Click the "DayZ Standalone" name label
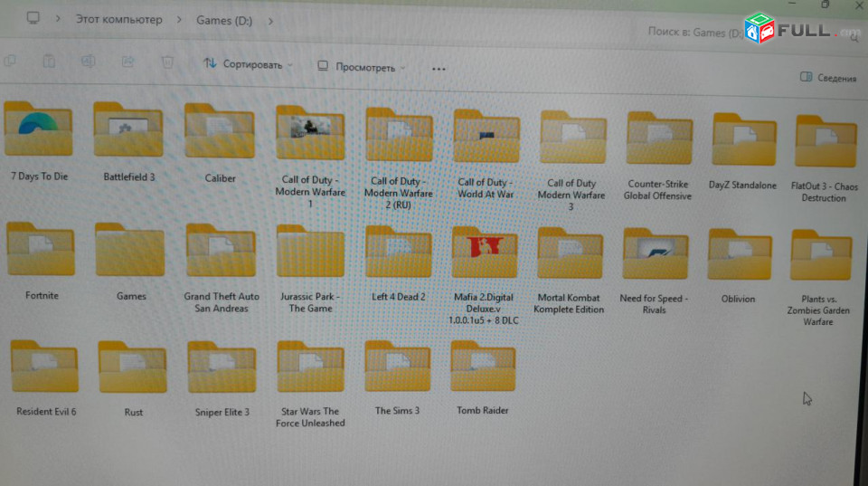The image size is (868, 486). coord(742,186)
